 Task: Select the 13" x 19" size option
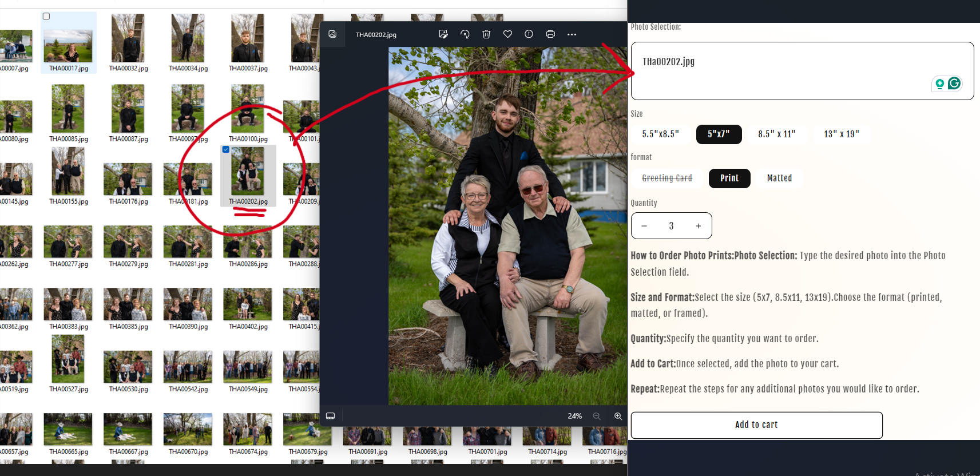(841, 134)
